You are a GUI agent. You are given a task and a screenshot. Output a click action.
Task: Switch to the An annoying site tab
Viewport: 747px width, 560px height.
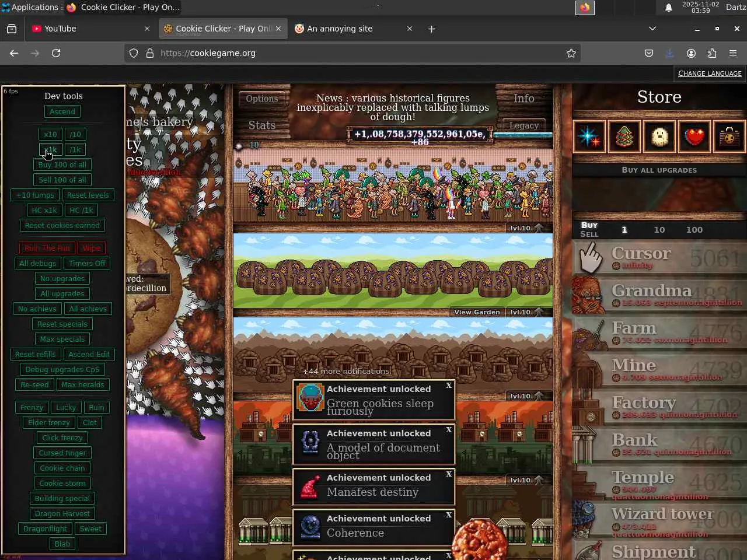coord(353,29)
